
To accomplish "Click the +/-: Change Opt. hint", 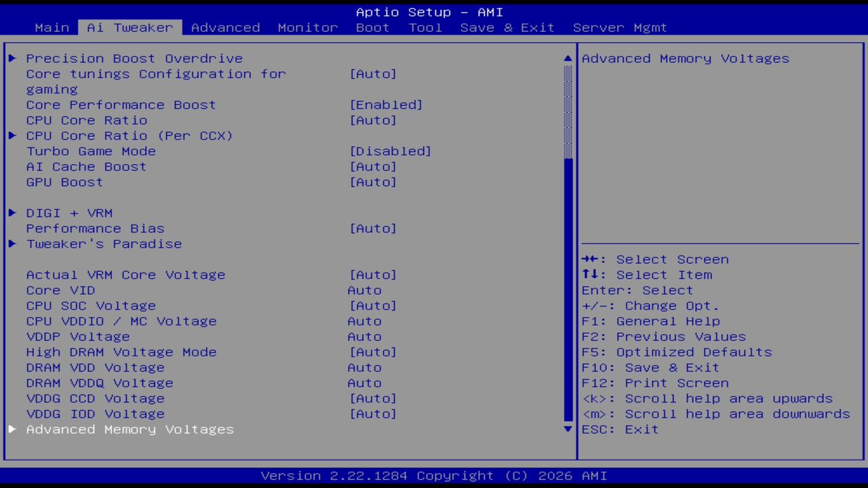I will pyautogui.click(x=650, y=306).
